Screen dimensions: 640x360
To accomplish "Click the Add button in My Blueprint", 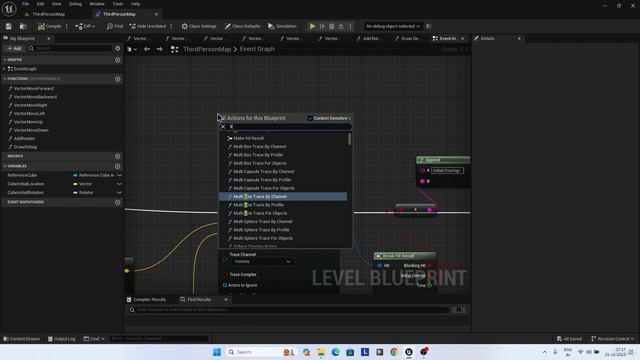I will click(14, 48).
